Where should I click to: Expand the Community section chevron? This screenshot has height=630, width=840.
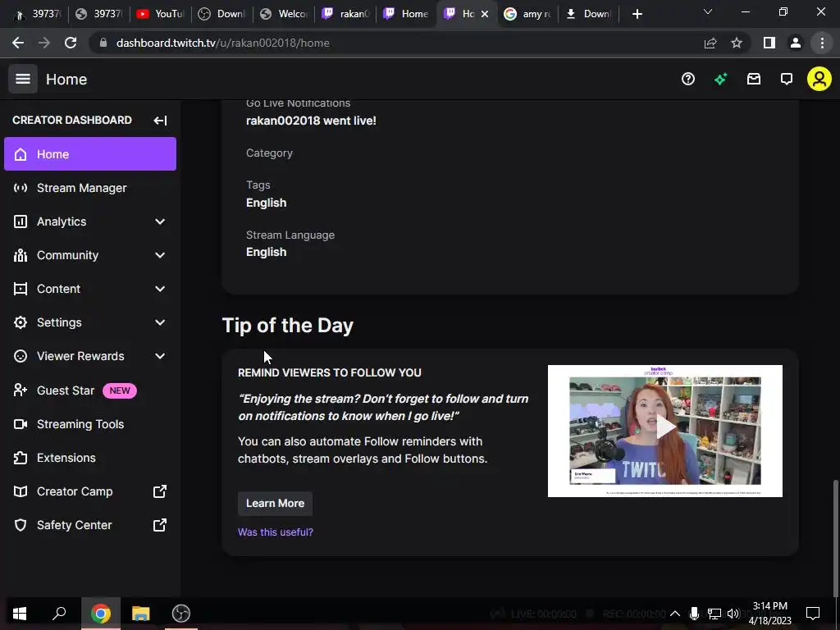(160, 256)
